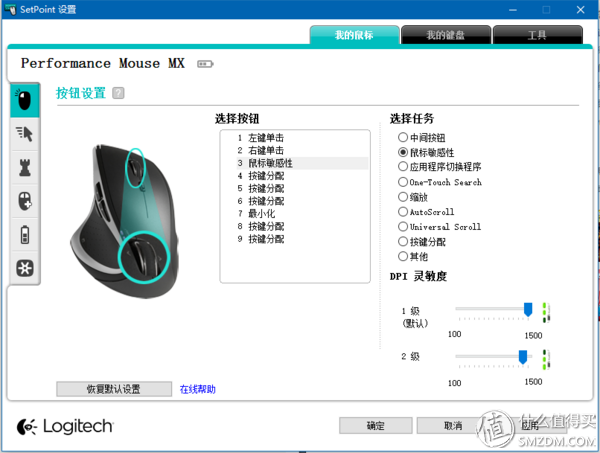The width and height of the screenshot is (600, 453).
Task: Open the battery status sidebar icon
Action: [x=24, y=235]
